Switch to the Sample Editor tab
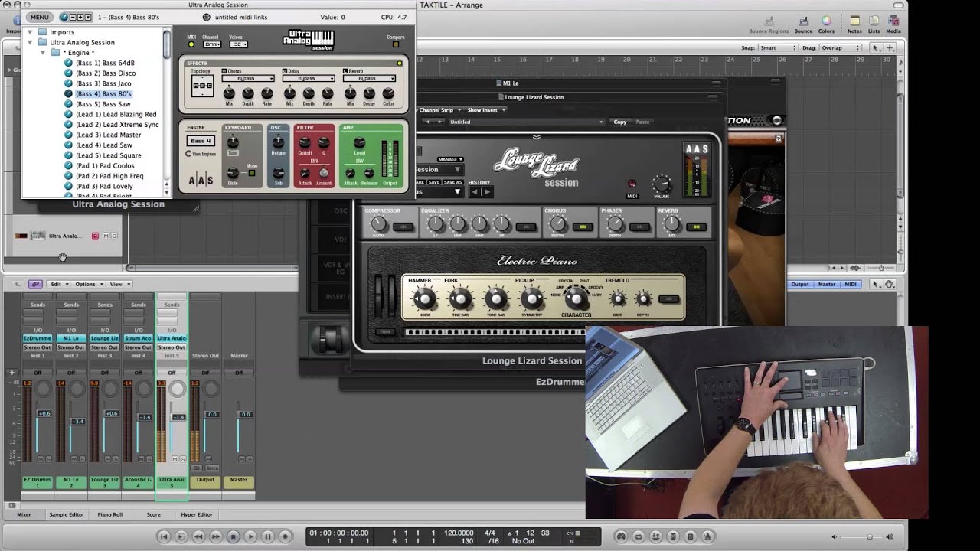The image size is (980, 551). (67, 514)
